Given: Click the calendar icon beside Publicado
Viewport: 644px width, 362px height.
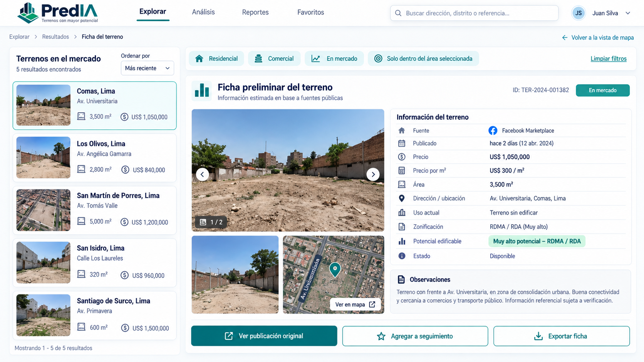Looking at the screenshot, I should [x=402, y=143].
